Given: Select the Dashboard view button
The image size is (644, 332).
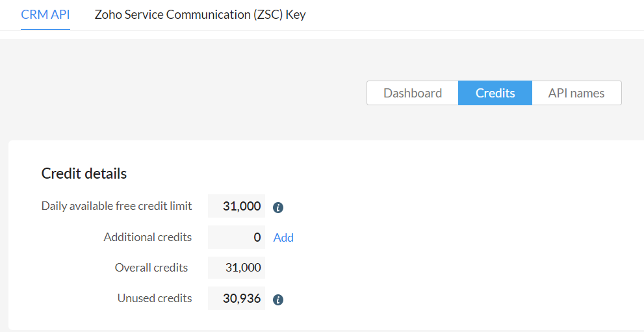Looking at the screenshot, I should 413,93.
